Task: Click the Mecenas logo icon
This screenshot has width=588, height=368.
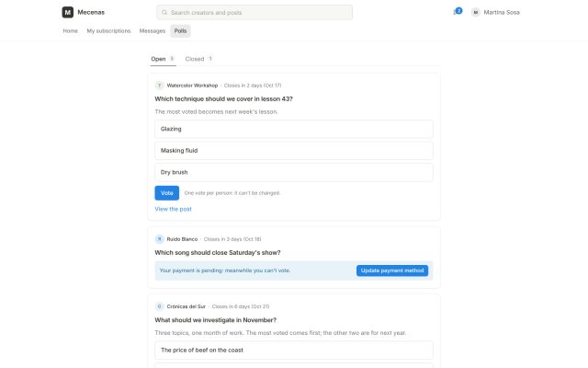Action: click(x=67, y=12)
